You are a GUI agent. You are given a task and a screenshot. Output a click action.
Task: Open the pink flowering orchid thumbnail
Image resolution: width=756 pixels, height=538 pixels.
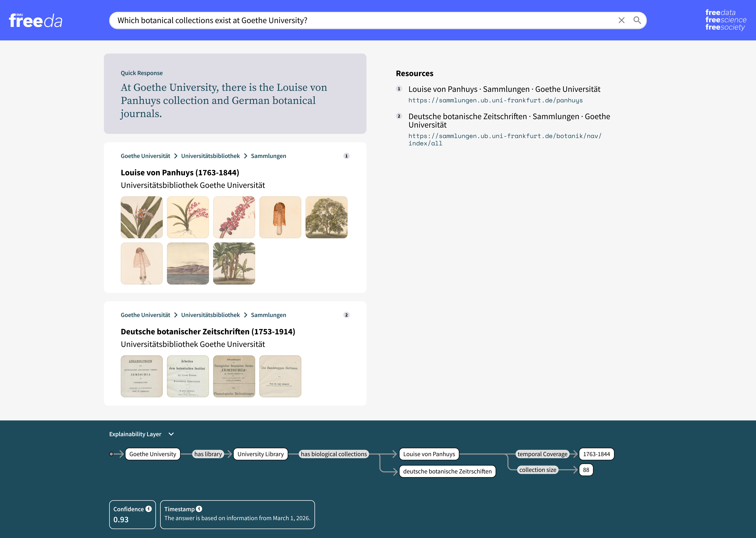(x=188, y=217)
